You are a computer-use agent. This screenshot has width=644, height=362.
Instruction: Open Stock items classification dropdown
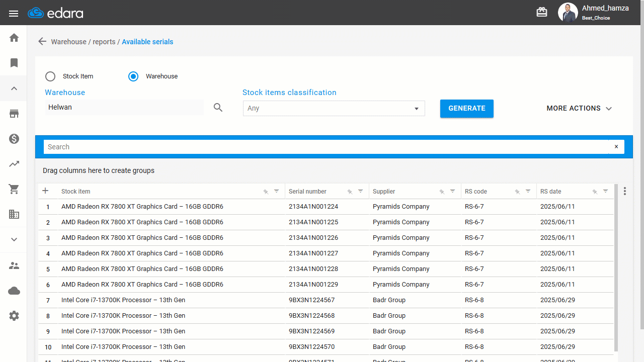334,108
